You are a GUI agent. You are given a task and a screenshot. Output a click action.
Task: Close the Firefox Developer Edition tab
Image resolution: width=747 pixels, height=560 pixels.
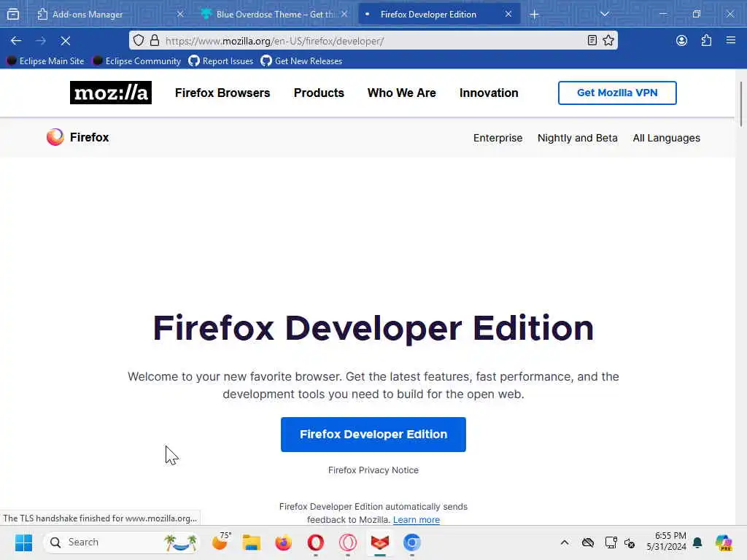tap(508, 15)
